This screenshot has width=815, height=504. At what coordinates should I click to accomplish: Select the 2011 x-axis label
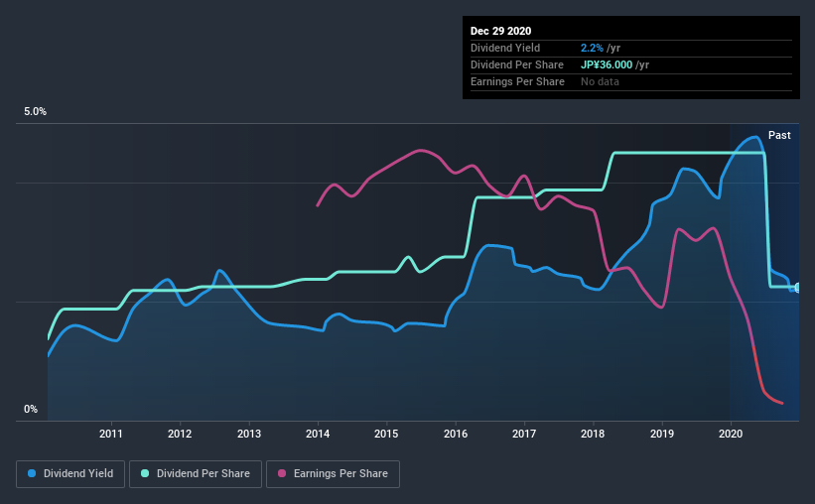[x=111, y=434]
